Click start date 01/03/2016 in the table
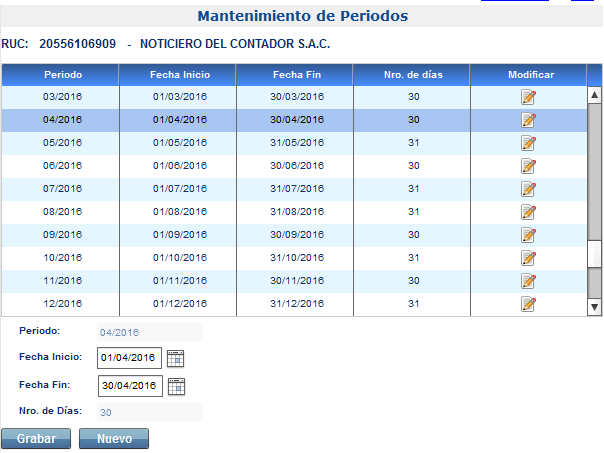 point(180,97)
